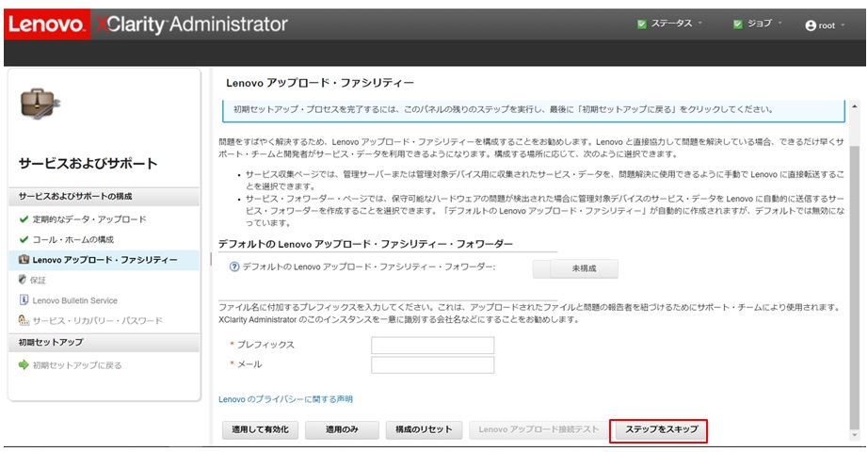Click the green check icon next to ジョブ
The image size is (868, 452).
pos(737,24)
